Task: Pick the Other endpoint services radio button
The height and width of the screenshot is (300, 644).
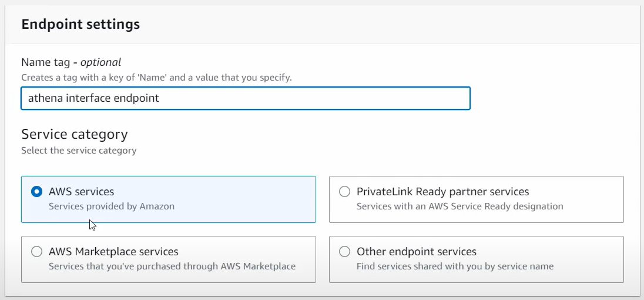Action: 345,252
